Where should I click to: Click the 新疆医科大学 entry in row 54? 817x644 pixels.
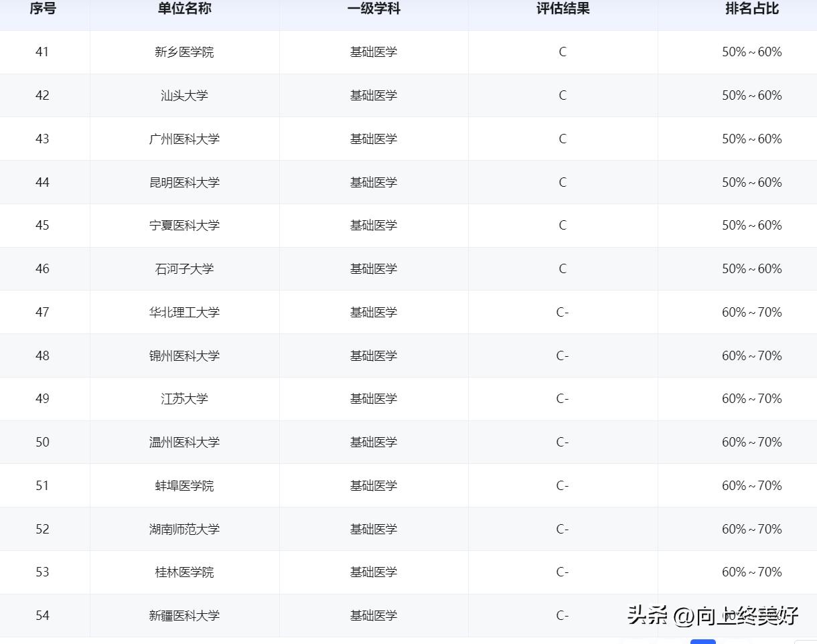pos(184,615)
